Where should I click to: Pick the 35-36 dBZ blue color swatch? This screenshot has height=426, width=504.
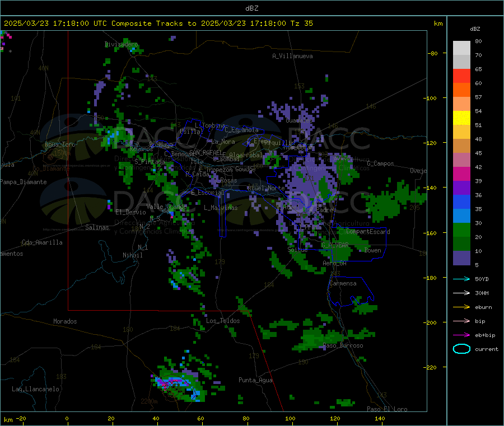pos(461,202)
